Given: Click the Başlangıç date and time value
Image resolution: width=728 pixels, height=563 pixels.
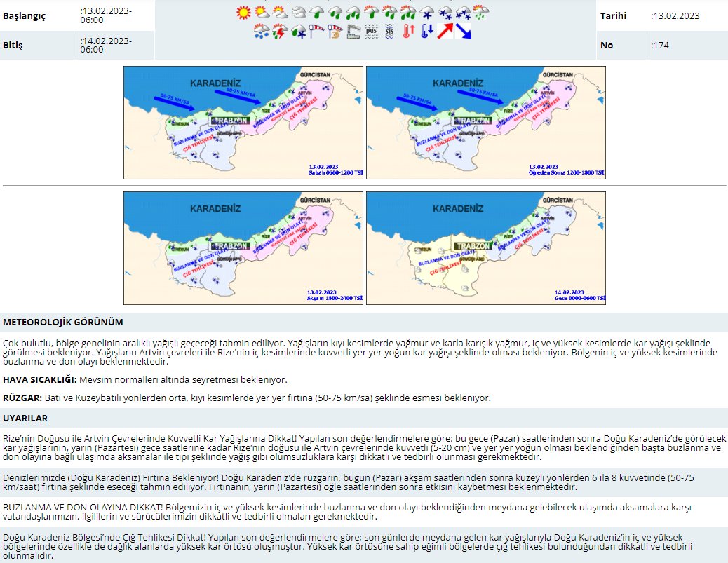Looking at the screenshot, I should pos(105,15).
